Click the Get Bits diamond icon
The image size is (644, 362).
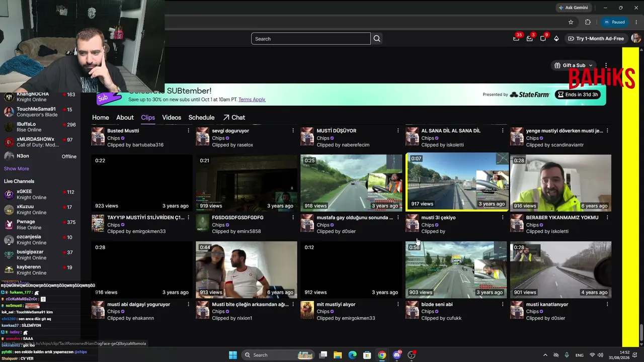coord(556,39)
